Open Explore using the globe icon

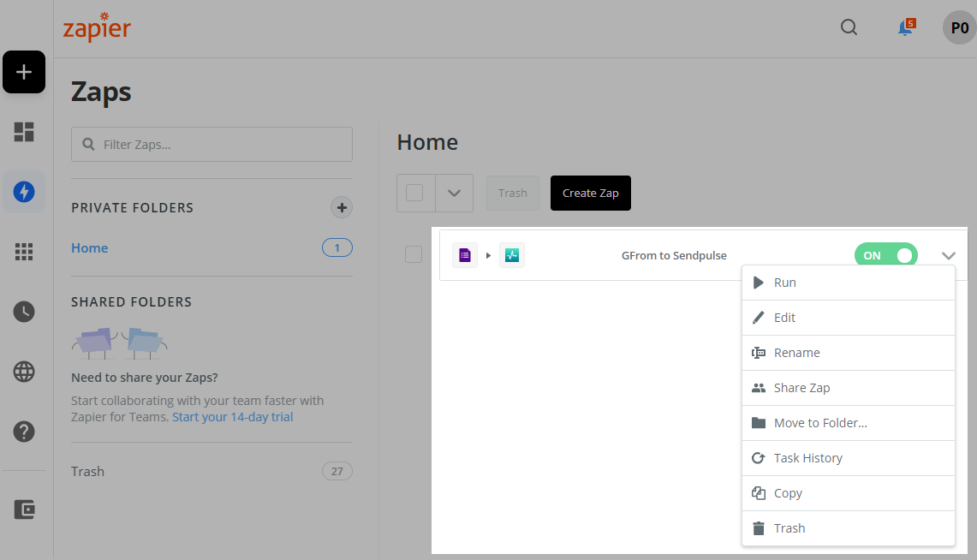(23, 372)
